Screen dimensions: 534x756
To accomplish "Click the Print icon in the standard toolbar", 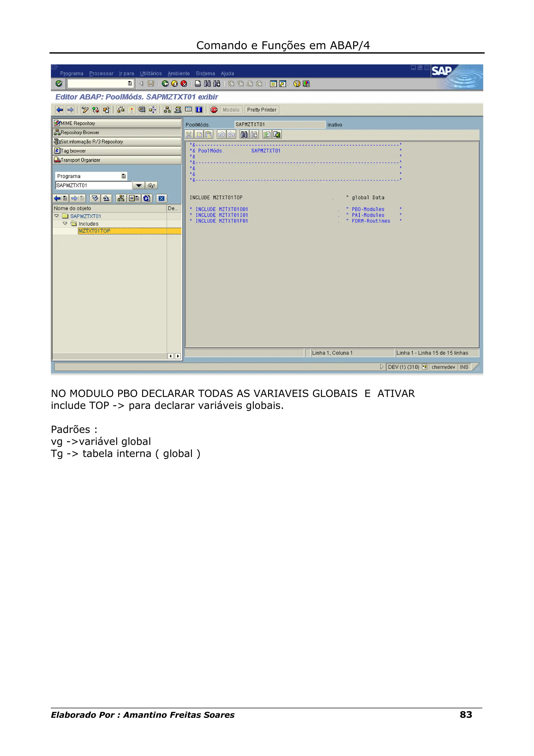I will pos(198,84).
